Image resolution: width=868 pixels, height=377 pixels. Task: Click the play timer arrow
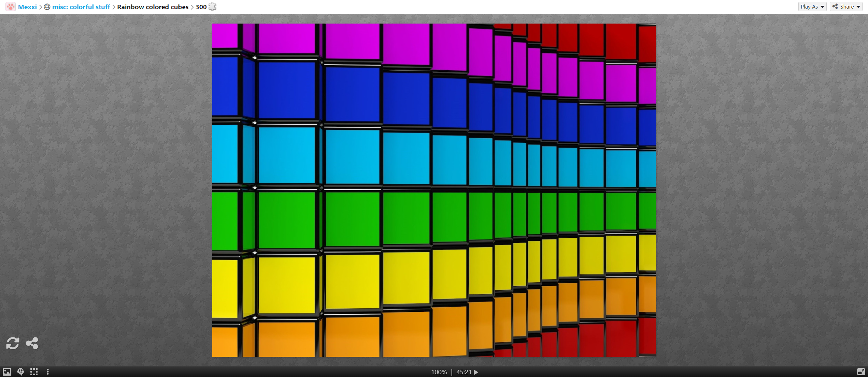coord(476,372)
